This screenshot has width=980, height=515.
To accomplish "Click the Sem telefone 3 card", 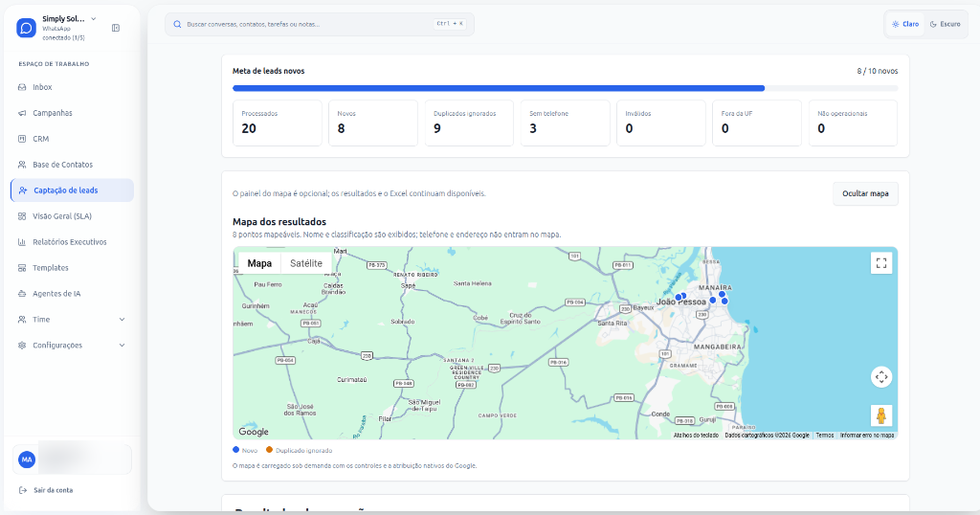I will (x=565, y=123).
